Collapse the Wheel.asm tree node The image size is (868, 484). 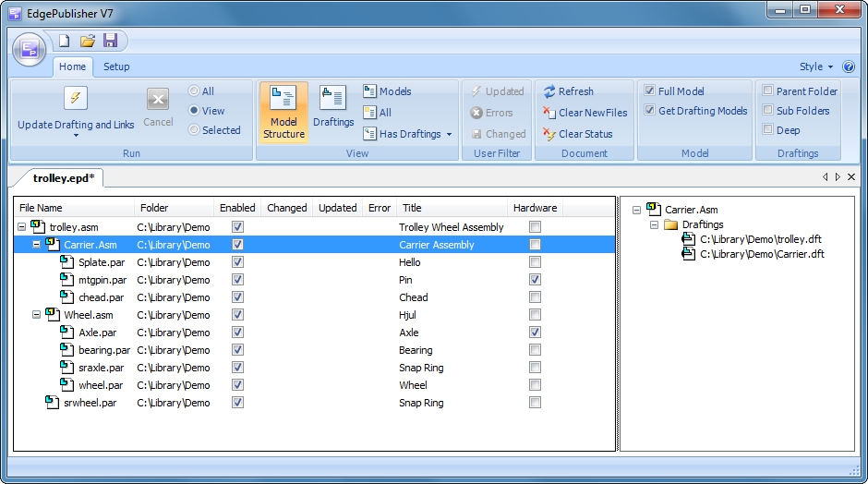[x=37, y=315]
